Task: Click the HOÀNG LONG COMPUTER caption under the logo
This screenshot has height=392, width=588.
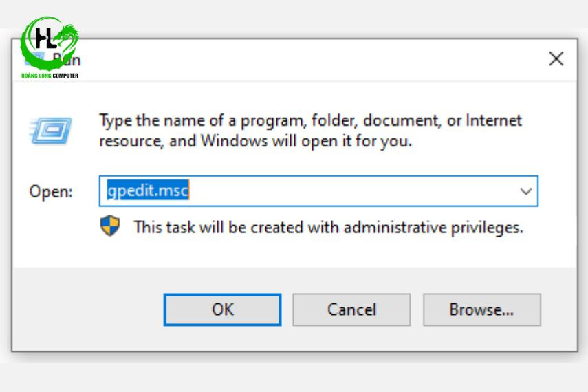Action: pyautogui.click(x=50, y=76)
